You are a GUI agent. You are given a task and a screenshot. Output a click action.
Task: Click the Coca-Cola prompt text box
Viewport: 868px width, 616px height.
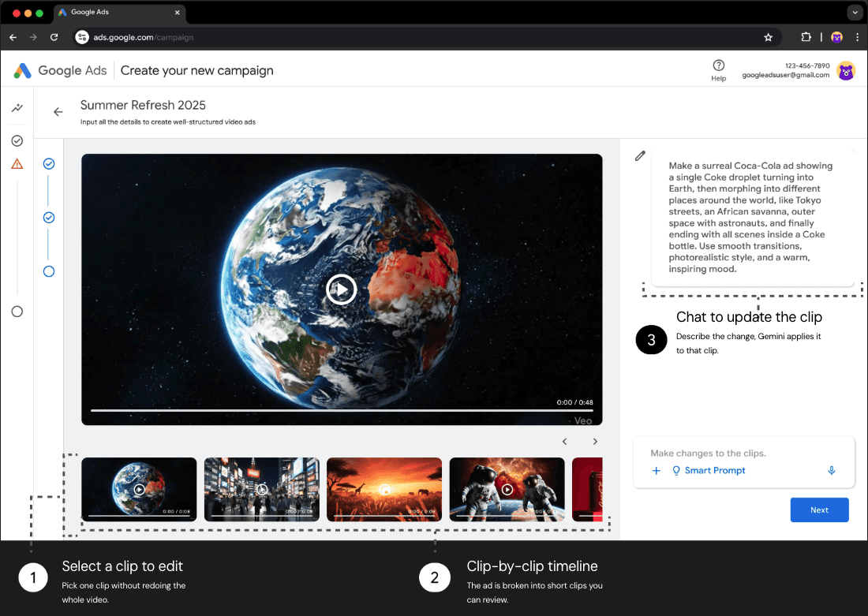click(753, 217)
